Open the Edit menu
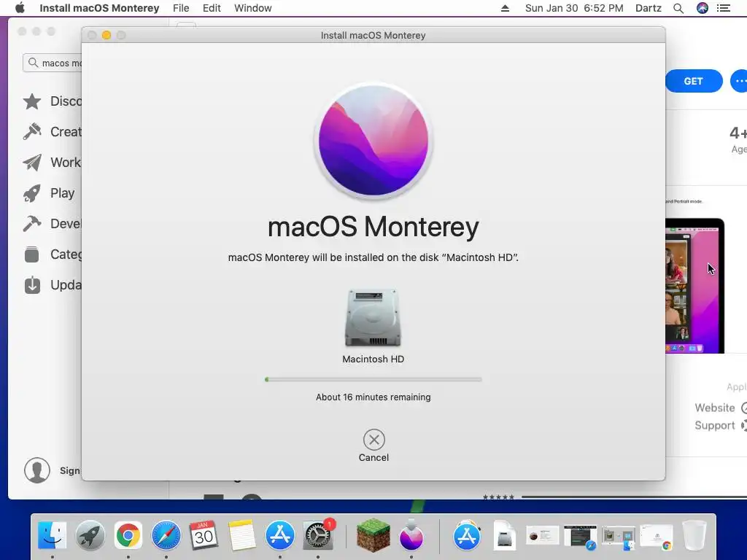Image resolution: width=747 pixels, height=560 pixels. 212,8
